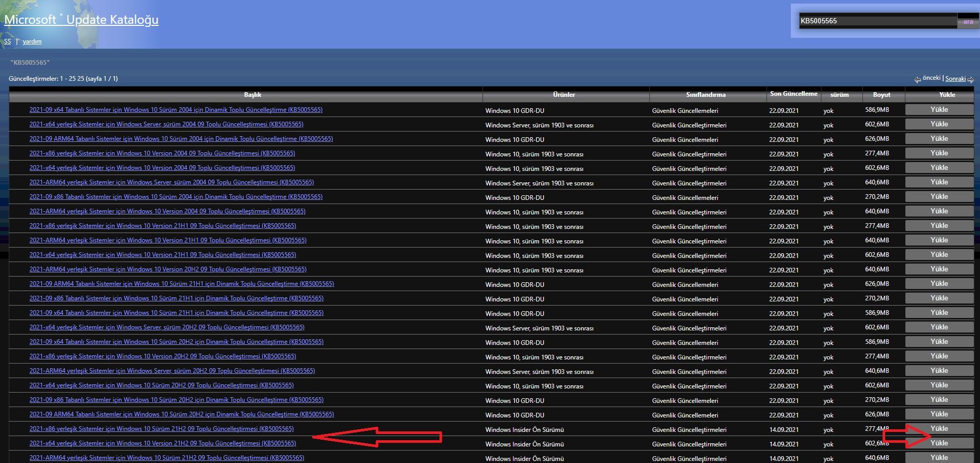Open x64 Windows Server sürüm 2004 update link
Image resolution: width=980 pixels, height=463 pixels.
(166, 124)
